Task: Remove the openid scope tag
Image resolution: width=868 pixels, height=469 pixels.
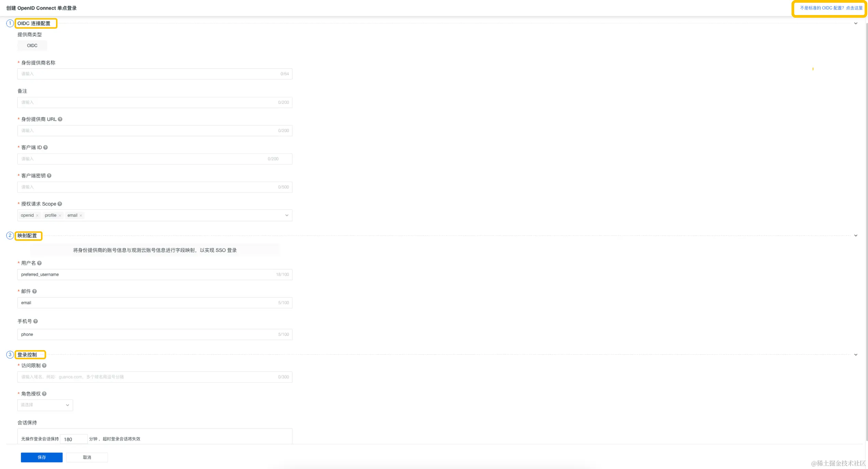Action: (x=37, y=215)
